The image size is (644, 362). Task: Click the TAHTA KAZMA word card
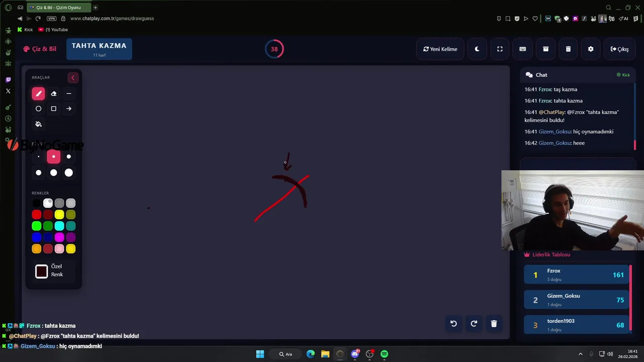click(99, 49)
